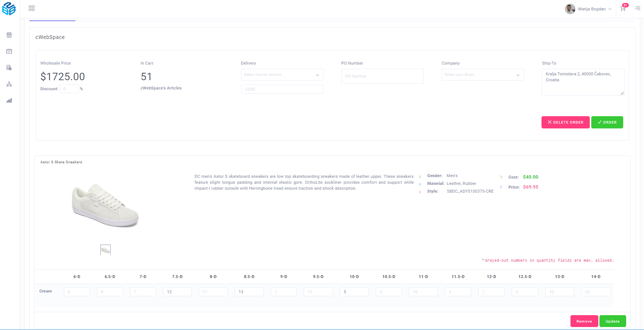Click the Remove button for Astor sneakers
This screenshot has width=644, height=330.
click(584, 321)
